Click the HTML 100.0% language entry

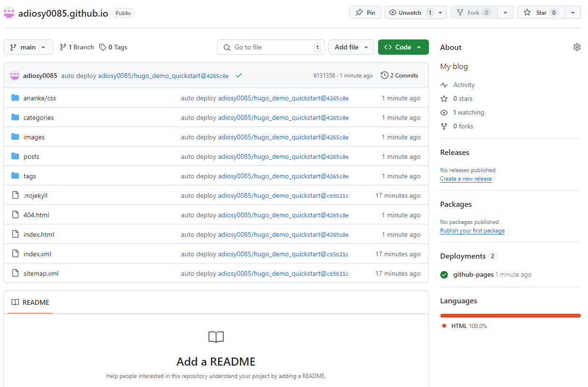(464, 326)
